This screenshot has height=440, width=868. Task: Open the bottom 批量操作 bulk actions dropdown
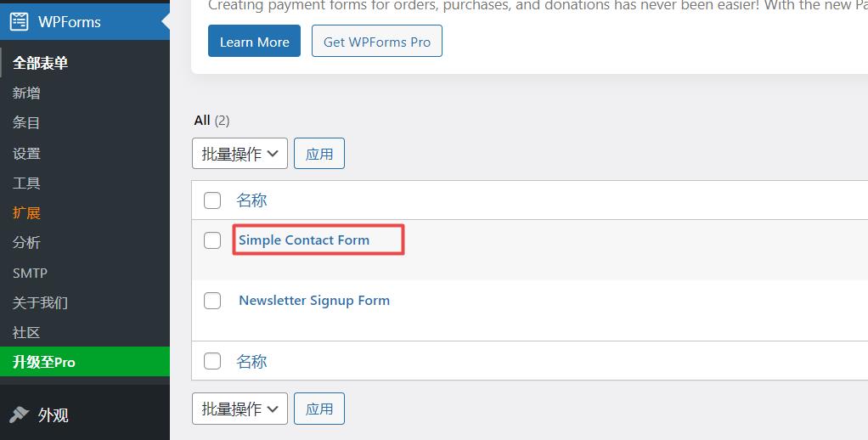pos(240,409)
